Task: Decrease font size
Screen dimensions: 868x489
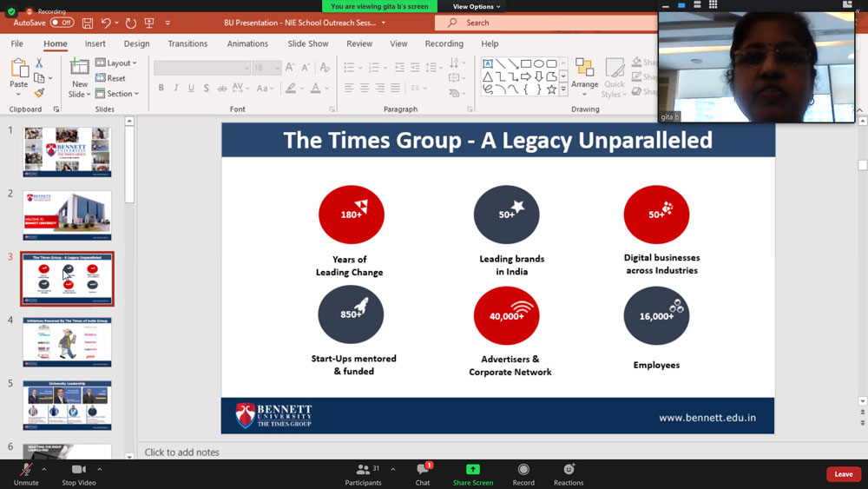Action: click(x=306, y=68)
